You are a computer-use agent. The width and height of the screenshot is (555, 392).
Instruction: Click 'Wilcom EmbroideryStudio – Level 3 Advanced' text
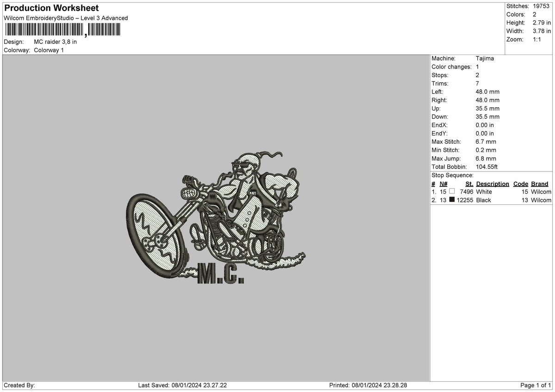click(66, 18)
